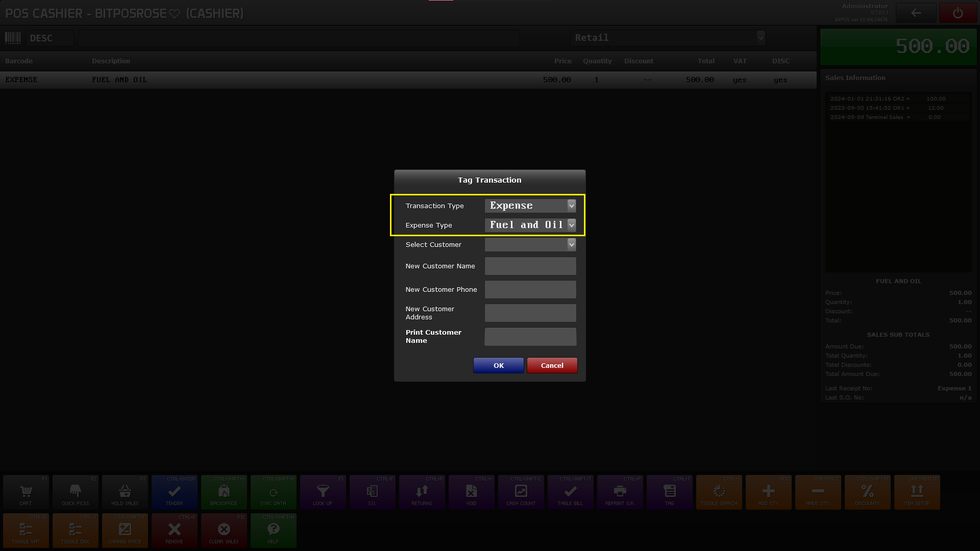
Task: Toggle DISC for the item
Action: pyautogui.click(x=76, y=531)
